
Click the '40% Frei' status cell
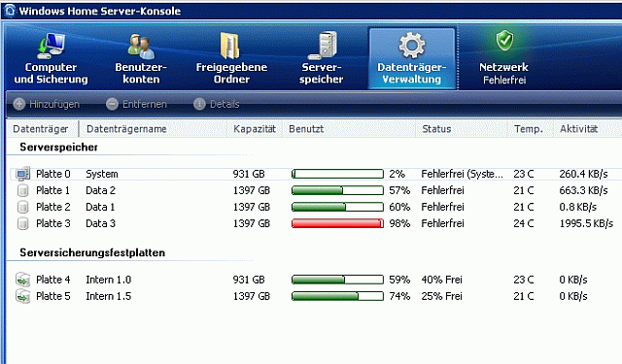point(442,280)
